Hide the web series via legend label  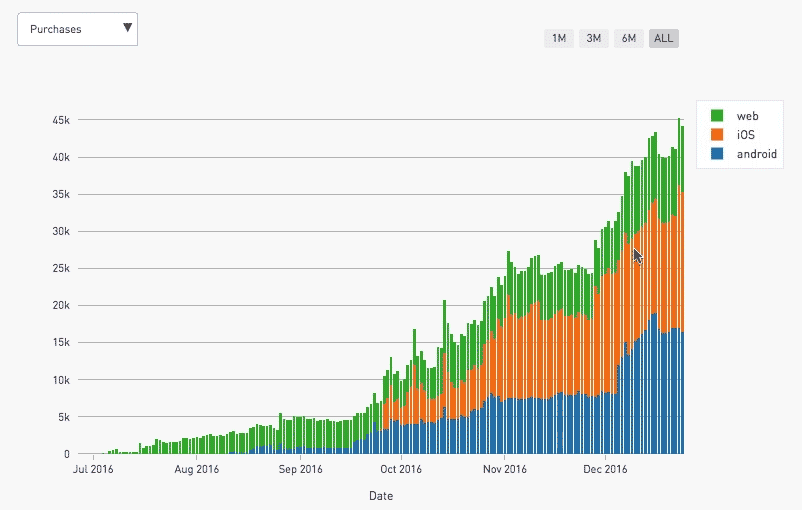[x=747, y=116]
